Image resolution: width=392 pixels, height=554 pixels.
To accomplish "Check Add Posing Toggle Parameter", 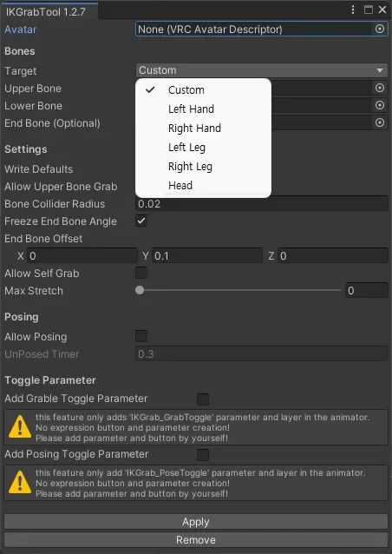I will click(x=203, y=455).
